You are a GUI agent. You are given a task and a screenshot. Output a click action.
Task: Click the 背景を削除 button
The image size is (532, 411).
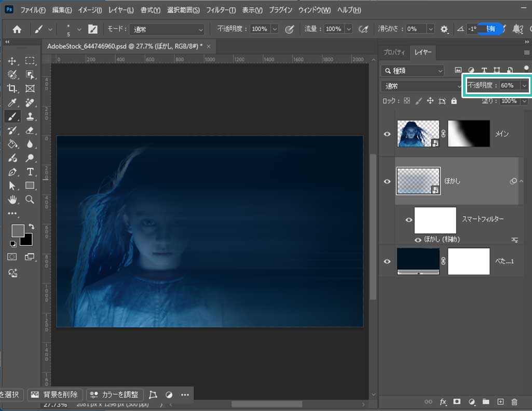click(56, 394)
